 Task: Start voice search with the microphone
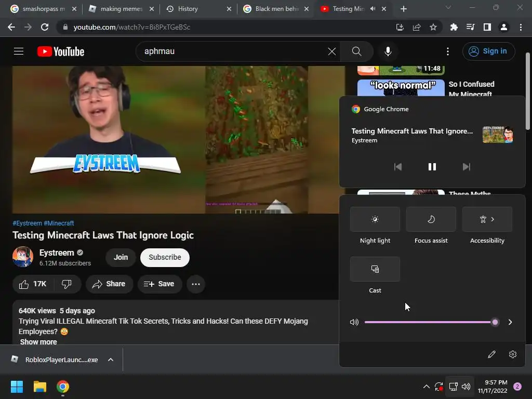coord(388,51)
